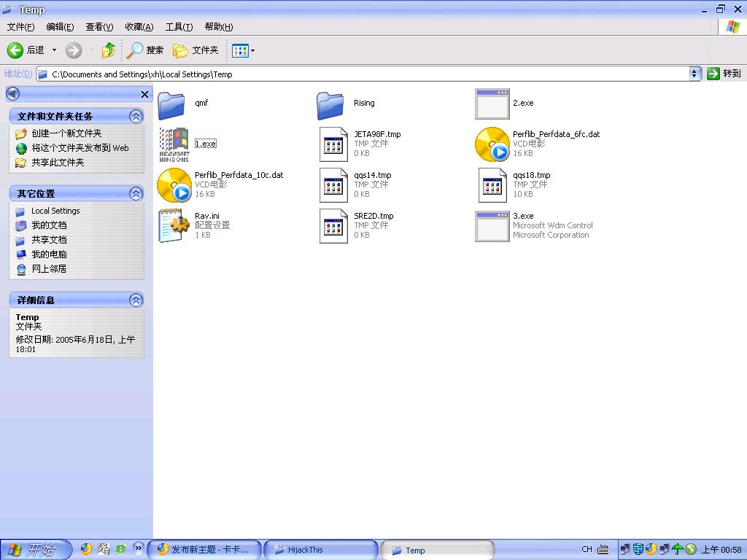Toggle the Folders pane button
The image size is (747, 560).
196,50
